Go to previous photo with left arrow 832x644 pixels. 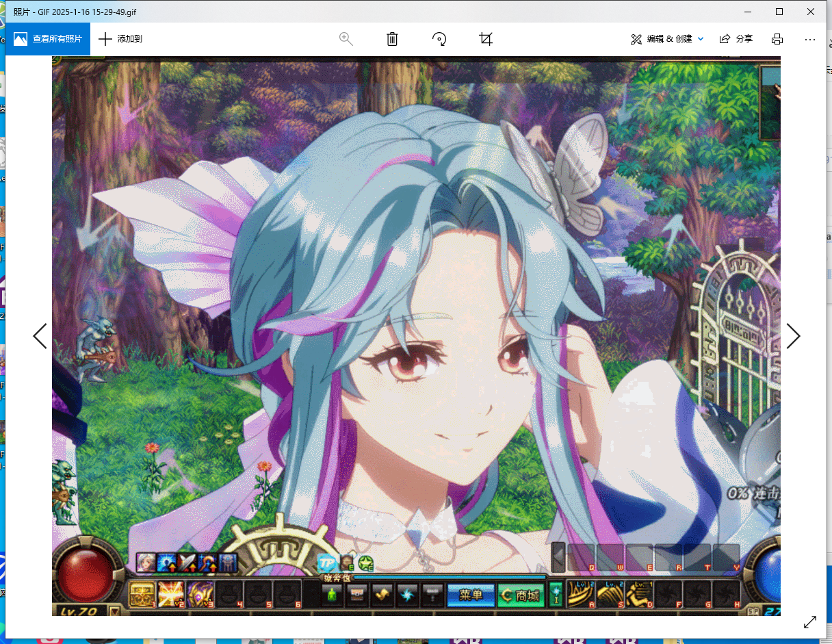coord(40,336)
